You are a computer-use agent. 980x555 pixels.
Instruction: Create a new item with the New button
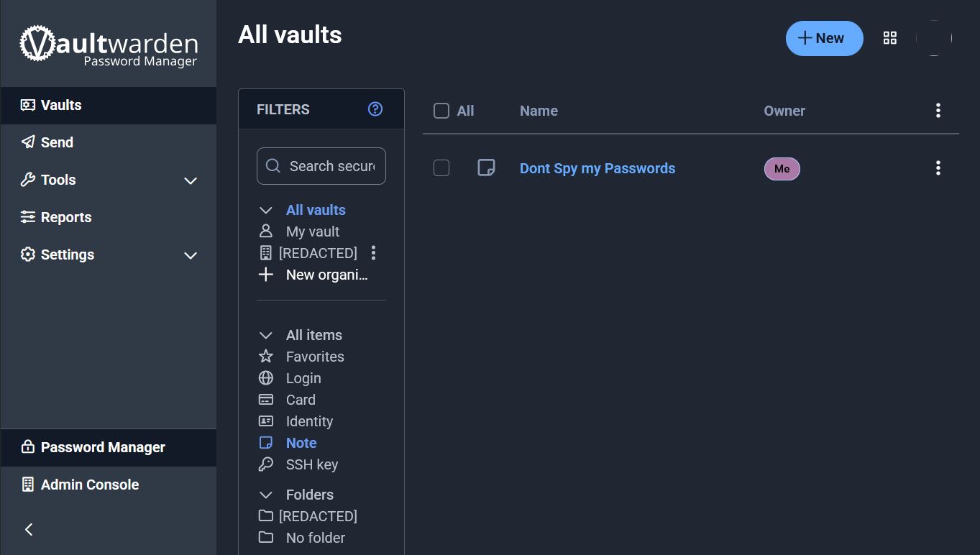click(824, 38)
